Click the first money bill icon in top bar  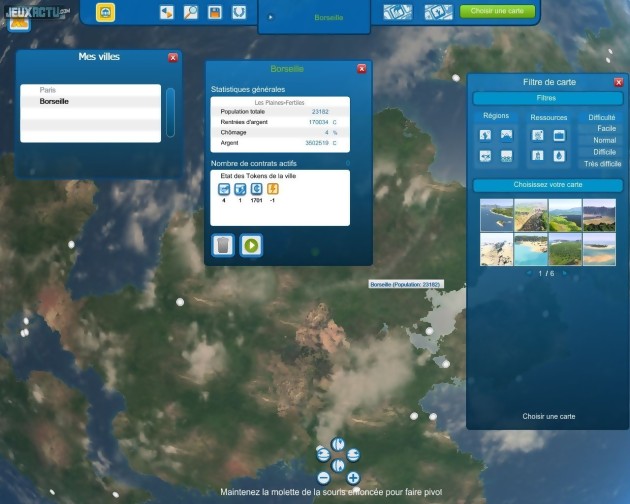coord(397,12)
